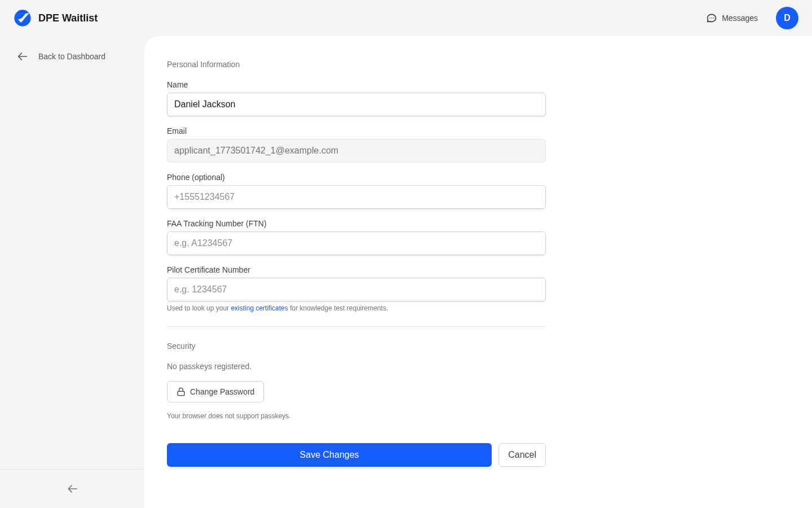Collapse the sidebar using the bottom arrow
The image size is (812, 508).
[72, 489]
